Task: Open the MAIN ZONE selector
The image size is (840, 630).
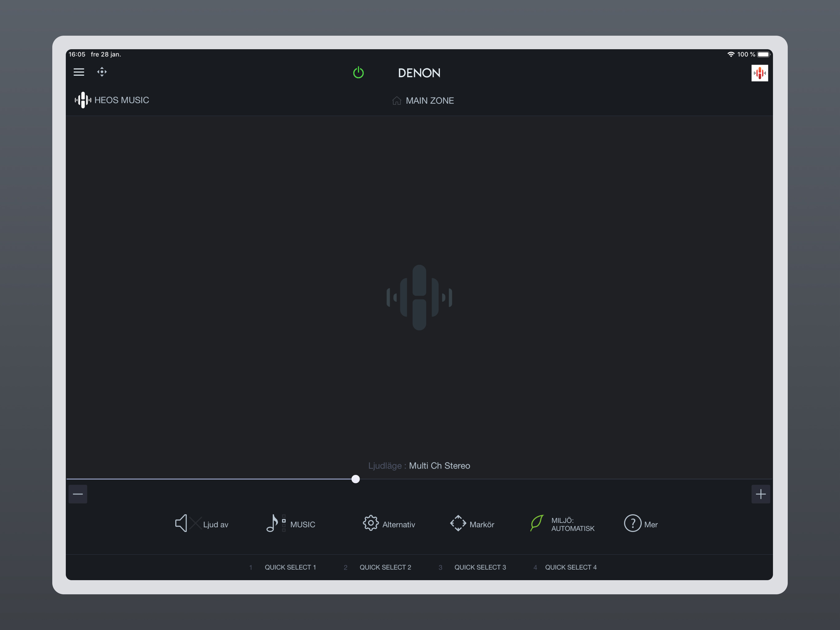Action: (423, 101)
